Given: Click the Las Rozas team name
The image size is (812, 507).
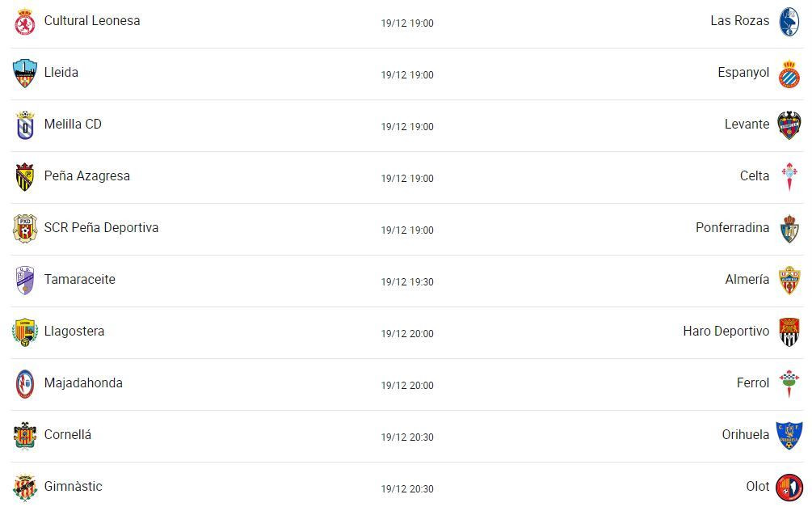Looking at the screenshot, I should click(739, 21).
